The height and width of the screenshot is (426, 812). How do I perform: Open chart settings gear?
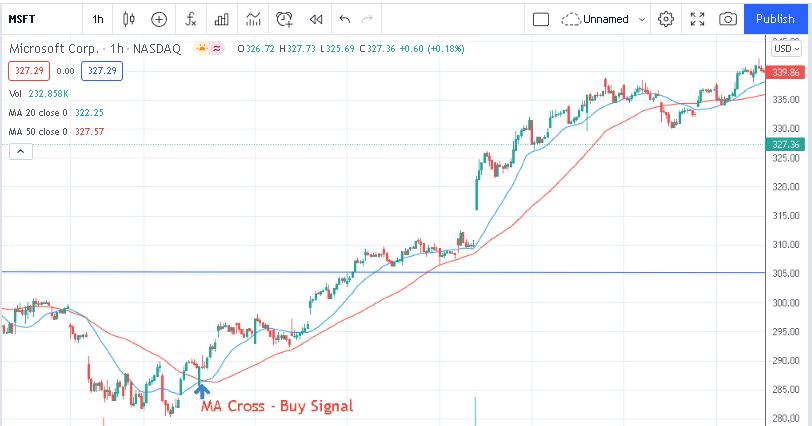tap(666, 19)
